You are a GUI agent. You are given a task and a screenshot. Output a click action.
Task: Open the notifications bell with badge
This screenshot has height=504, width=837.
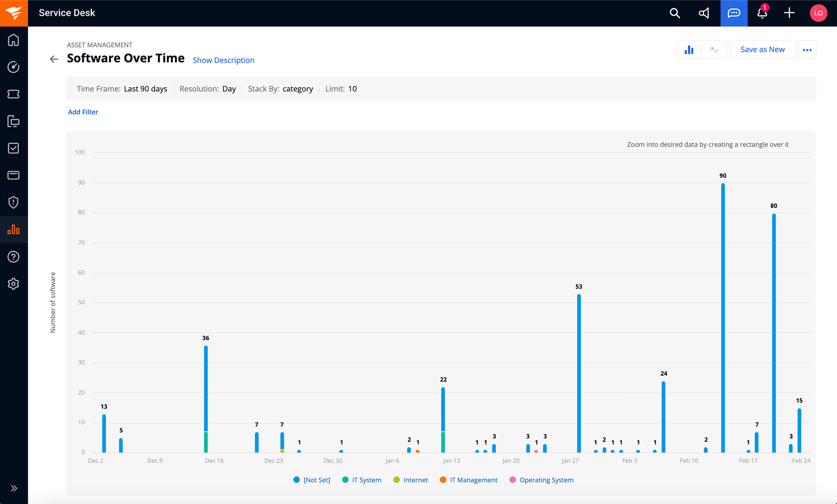pos(762,13)
